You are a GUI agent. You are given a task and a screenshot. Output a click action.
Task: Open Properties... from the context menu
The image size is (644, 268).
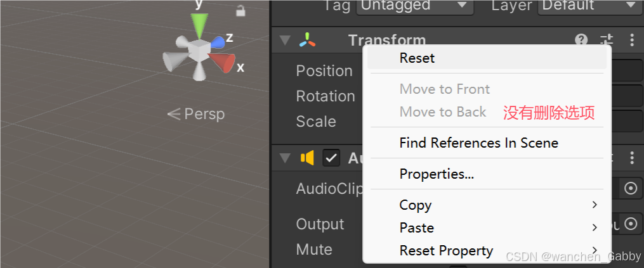[437, 174]
